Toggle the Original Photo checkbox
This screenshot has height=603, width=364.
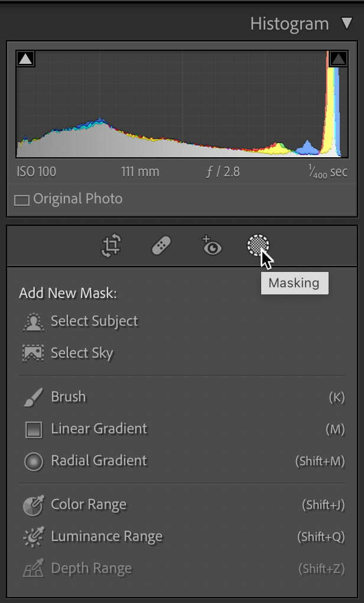[x=21, y=200]
